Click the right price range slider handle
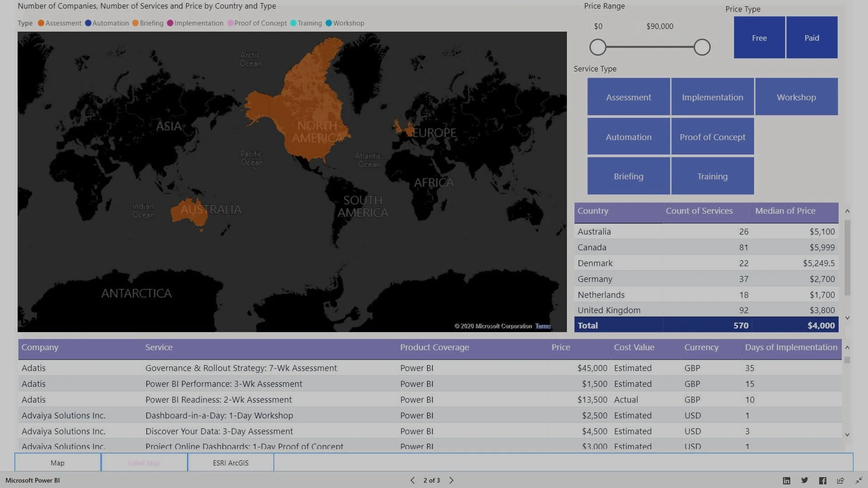This screenshot has width=868, height=488. coord(702,47)
